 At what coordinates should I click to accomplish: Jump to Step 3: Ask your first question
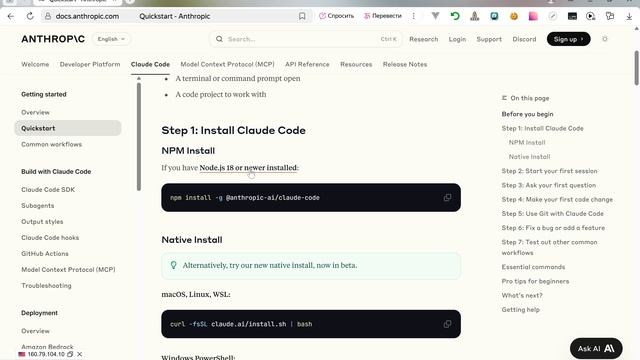coord(549,185)
